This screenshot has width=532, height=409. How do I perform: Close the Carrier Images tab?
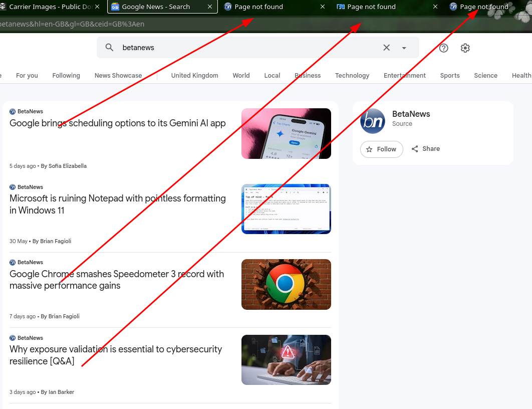[x=97, y=7]
